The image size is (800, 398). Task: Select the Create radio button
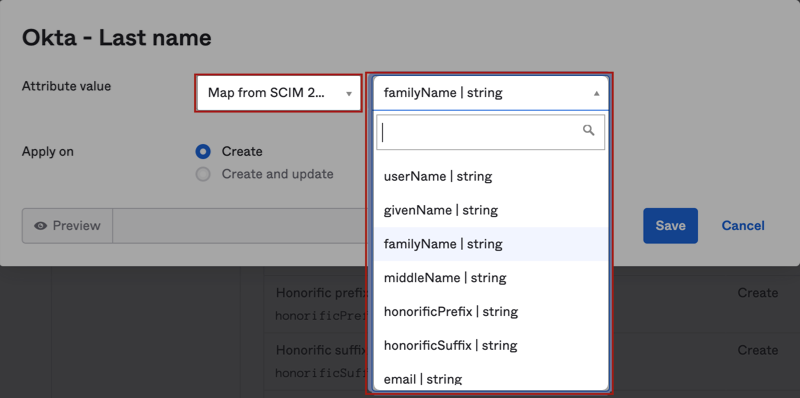tap(203, 152)
